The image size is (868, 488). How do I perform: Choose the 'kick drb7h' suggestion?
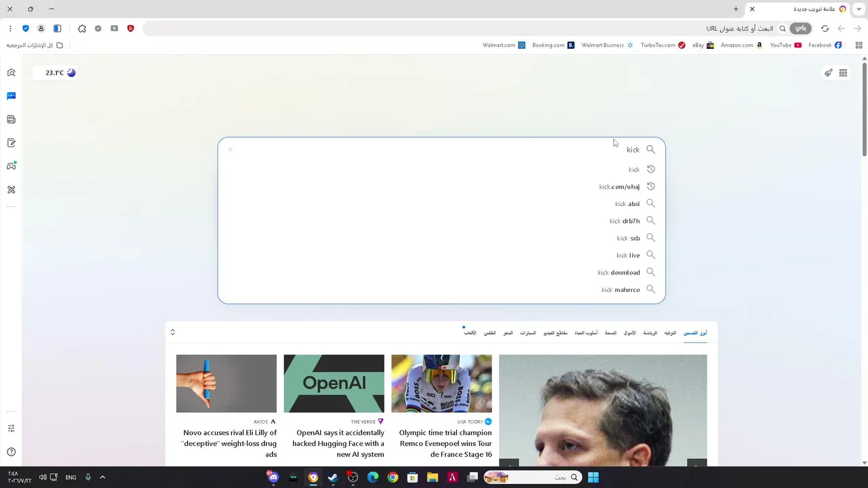tap(441, 221)
